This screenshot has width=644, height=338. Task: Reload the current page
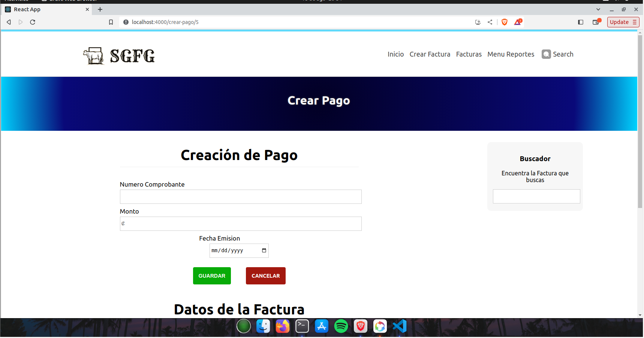[33, 22]
